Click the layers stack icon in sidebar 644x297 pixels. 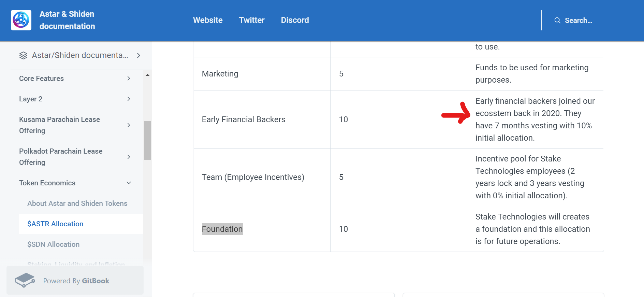(x=23, y=55)
